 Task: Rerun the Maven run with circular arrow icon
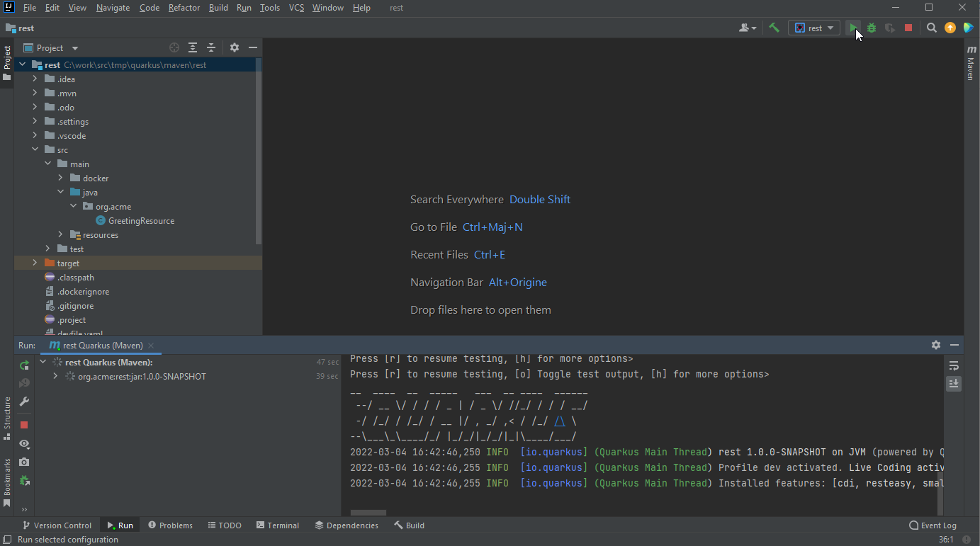point(23,365)
